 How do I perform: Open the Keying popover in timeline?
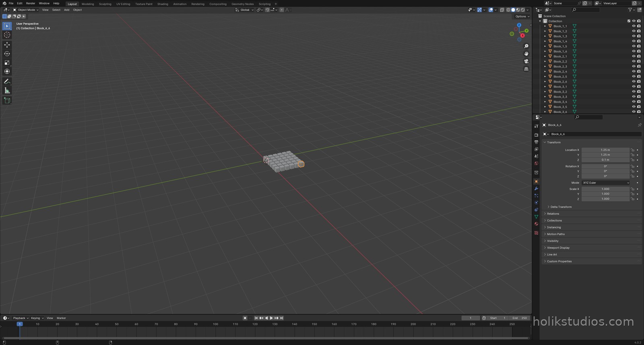(37, 318)
